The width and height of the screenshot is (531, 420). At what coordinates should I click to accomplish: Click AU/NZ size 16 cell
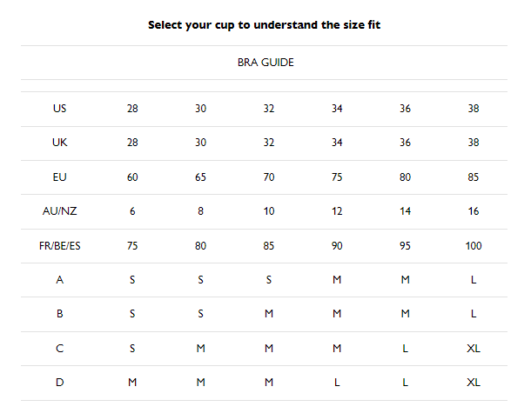point(474,211)
